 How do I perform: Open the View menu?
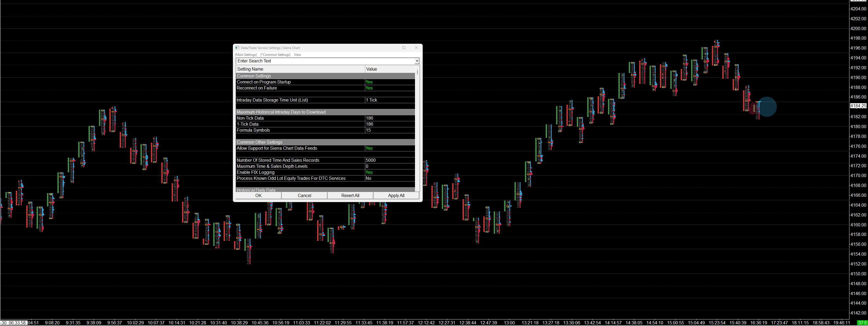[x=297, y=55]
